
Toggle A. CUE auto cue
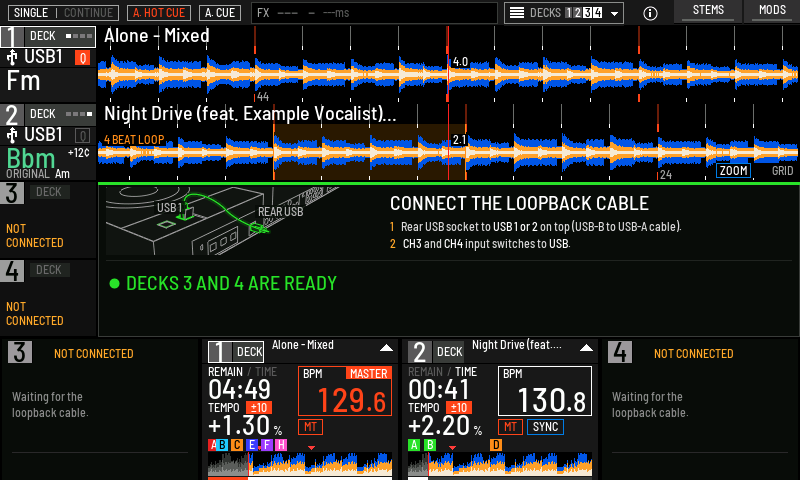(x=220, y=13)
